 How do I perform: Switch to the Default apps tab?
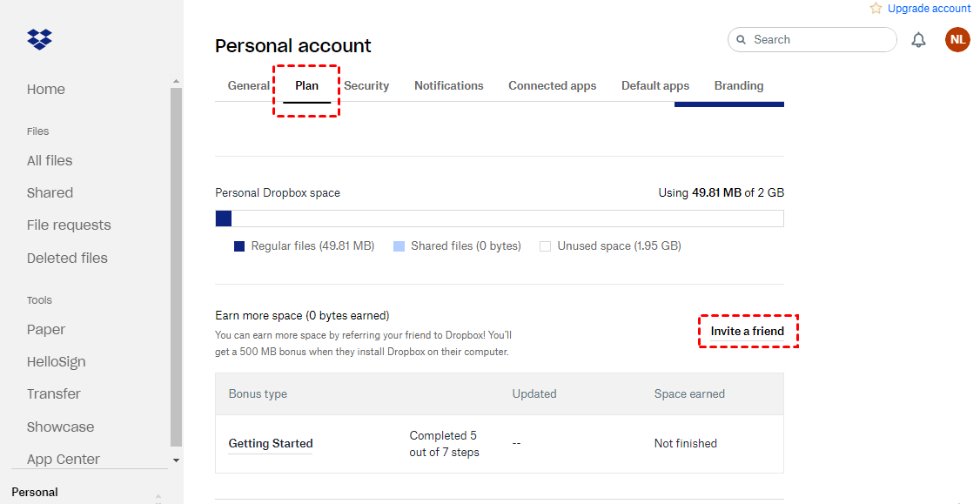point(655,85)
